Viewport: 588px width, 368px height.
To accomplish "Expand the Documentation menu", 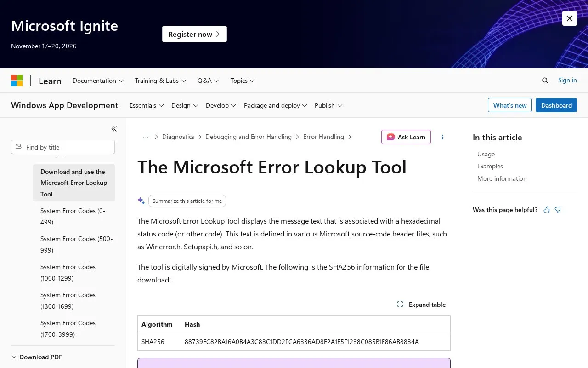I will click(98, 80).
